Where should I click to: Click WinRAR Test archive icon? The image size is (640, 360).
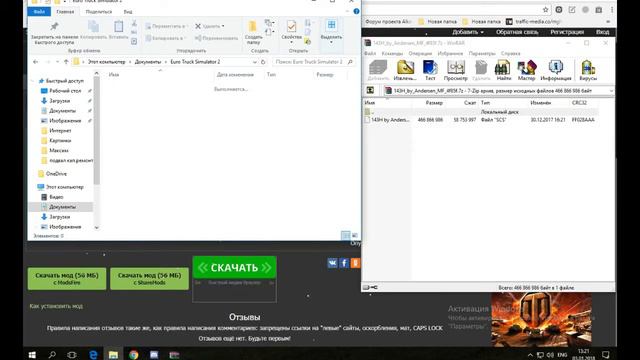[x=430, y=70]
